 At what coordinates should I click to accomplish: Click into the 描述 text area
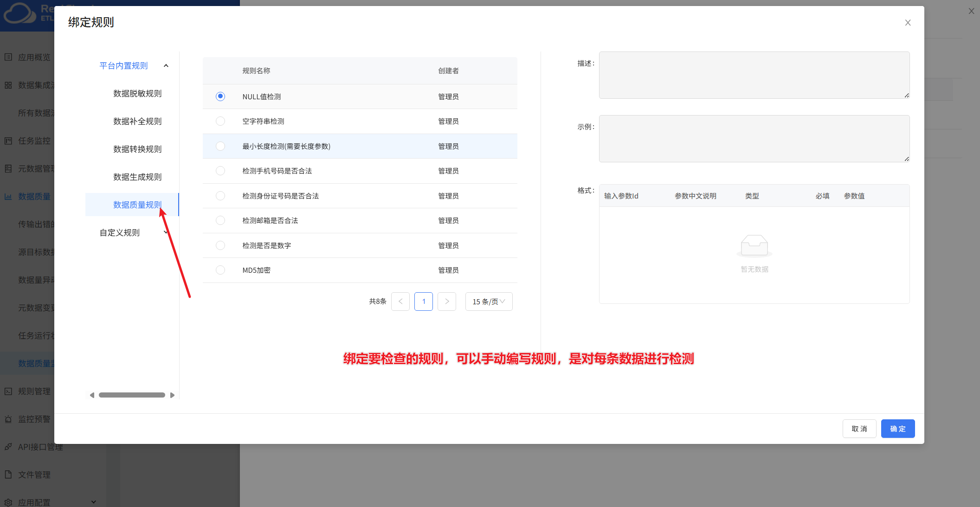(x=754, y=75)
